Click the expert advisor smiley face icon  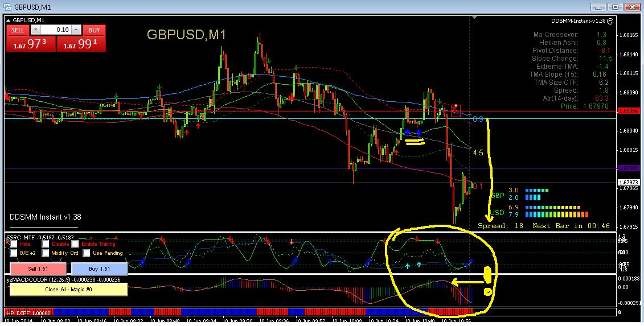[x=610, y=21]
